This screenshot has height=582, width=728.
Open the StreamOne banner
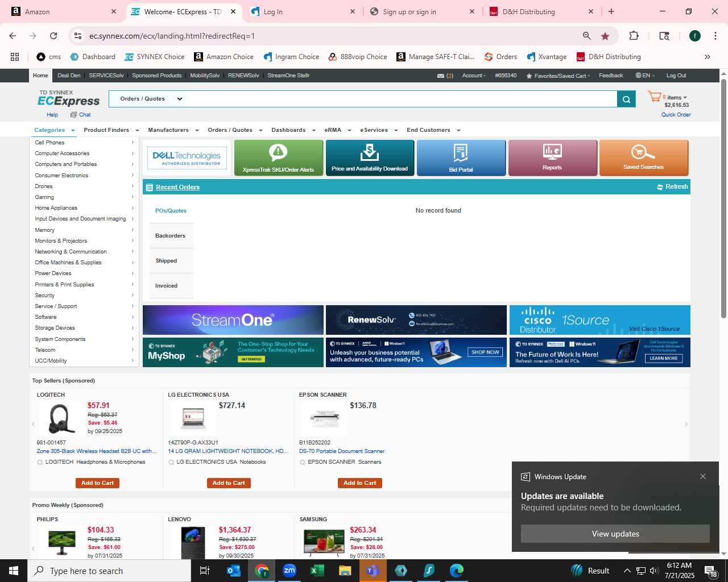pos(233,320)
